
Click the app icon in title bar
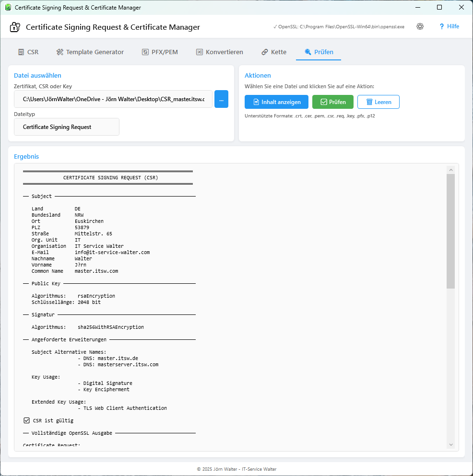click(x=8, y=8)
